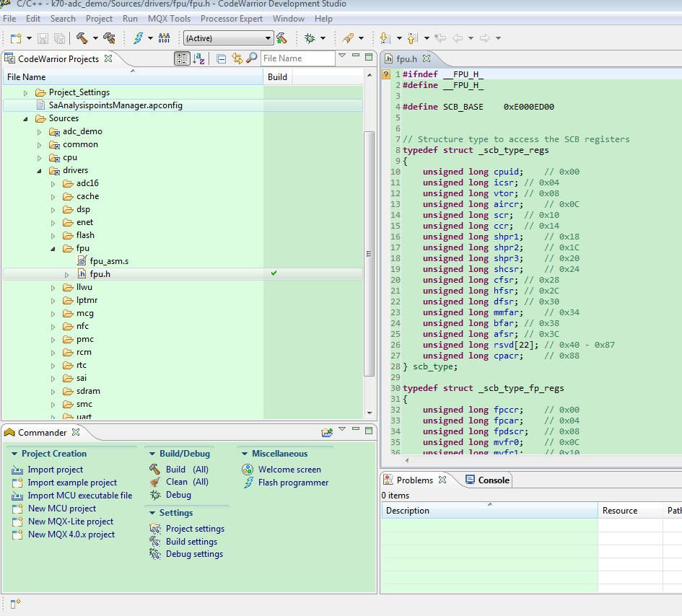Screen dimensions: 682x616
Task: Toggle alphabetical sort in CodeWarrior Projects
Action: click(199, 58)
